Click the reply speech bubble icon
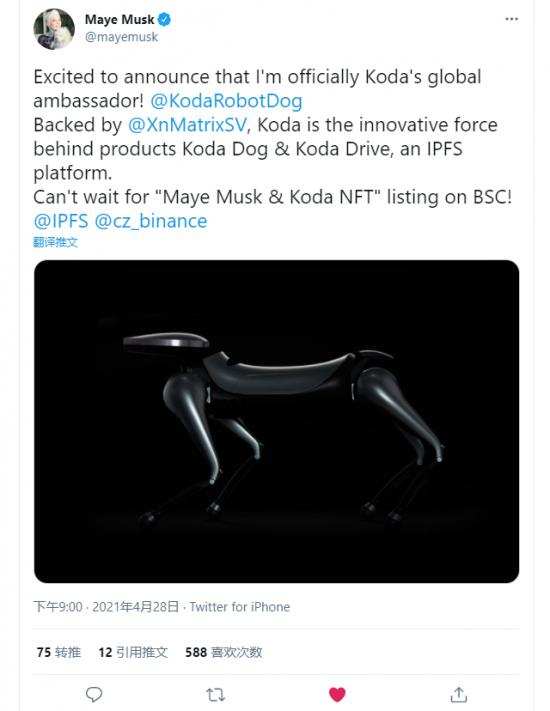The height and width of the screenshot is (711, 550). (94, 694)
